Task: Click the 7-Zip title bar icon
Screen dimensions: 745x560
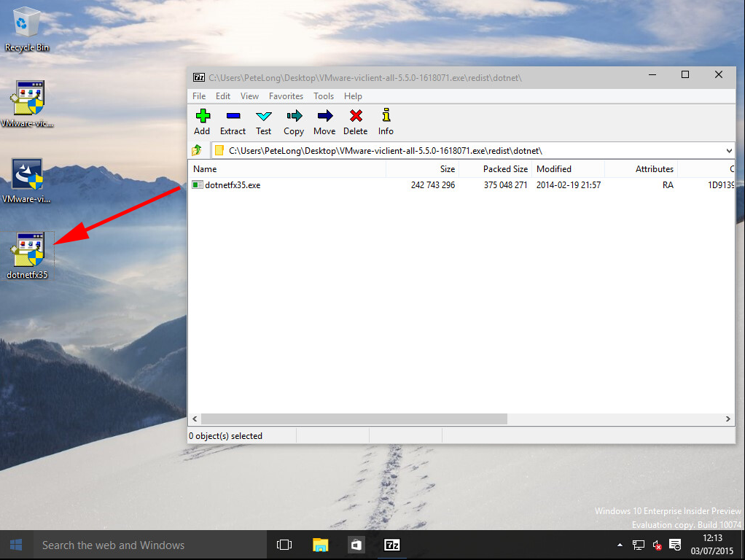Action: coord(198,77)
